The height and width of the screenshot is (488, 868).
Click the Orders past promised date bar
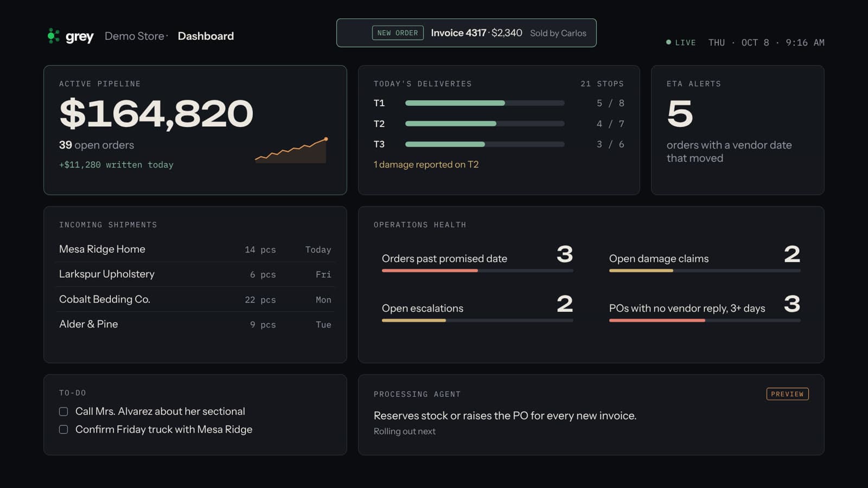(x=477, y=271)
